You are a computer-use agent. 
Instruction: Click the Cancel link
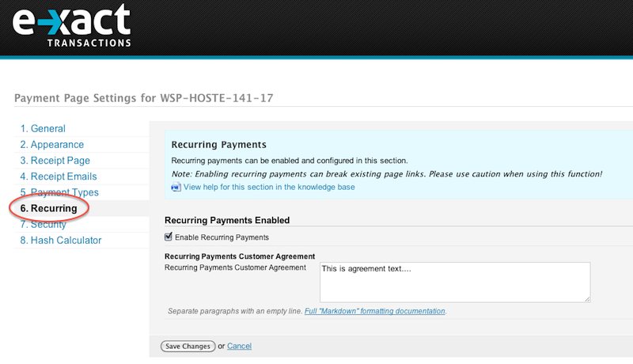(x=239, y=346)
